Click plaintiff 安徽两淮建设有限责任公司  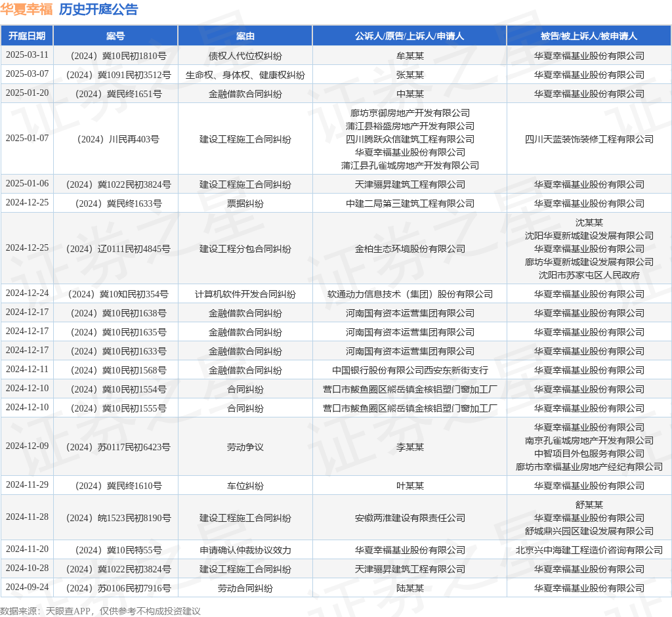pyautogui.click(x=409, y=518)
